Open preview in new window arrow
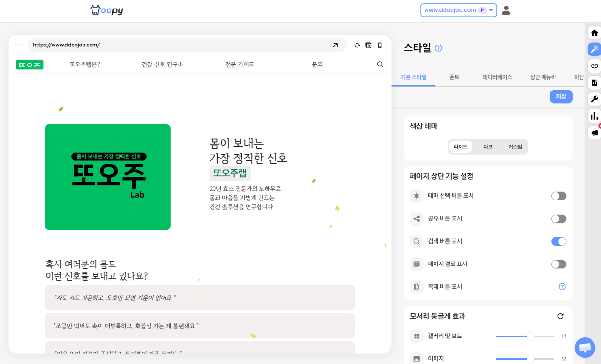 point(335,45)
